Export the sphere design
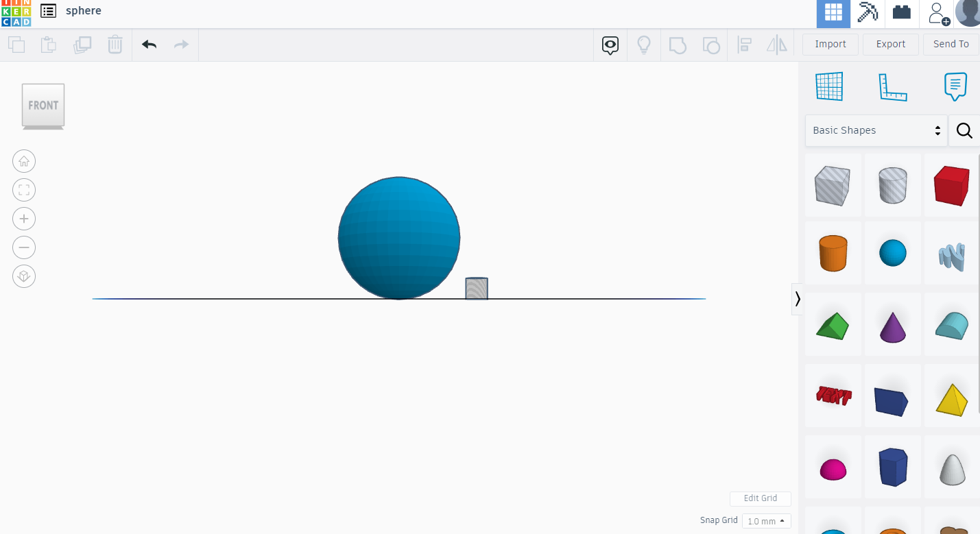This screenshot has height=534, width=980. point(889,44)
